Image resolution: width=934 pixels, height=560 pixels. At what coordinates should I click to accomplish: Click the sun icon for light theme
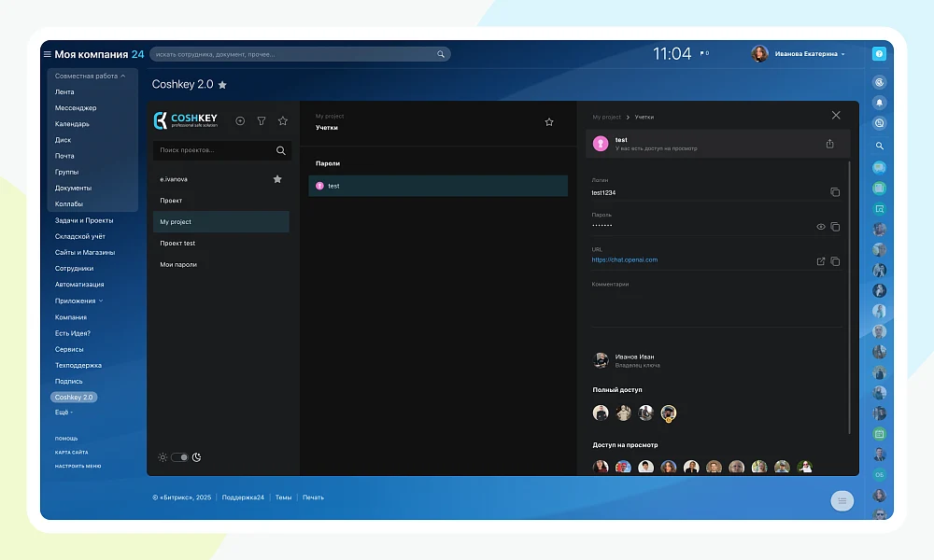click(163, 457)
